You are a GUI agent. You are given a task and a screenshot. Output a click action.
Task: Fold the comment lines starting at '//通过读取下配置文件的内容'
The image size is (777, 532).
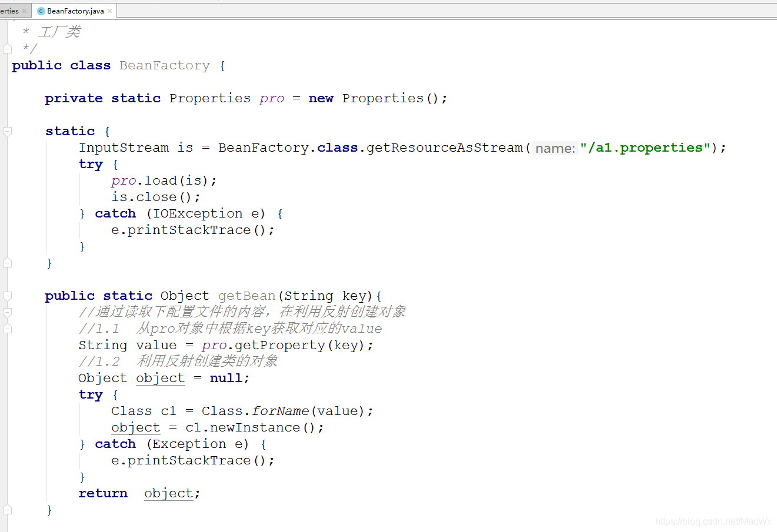coord(8,312)
